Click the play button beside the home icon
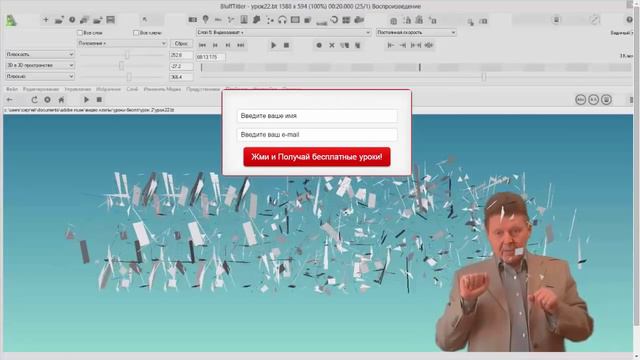 (x=86, y=100)
